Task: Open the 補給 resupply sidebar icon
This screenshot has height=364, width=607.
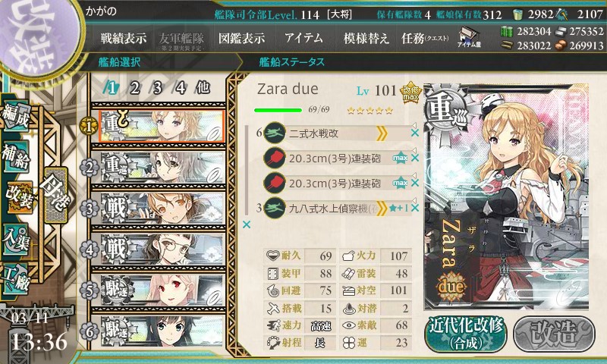Action: (16, 157)
